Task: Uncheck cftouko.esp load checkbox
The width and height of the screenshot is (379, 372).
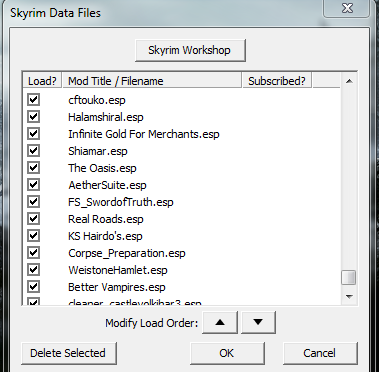Action: pyautogui.click(x=33, y=100)
